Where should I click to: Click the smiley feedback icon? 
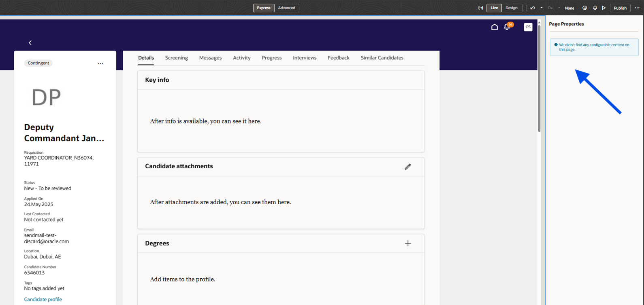[x=584, y=8]
